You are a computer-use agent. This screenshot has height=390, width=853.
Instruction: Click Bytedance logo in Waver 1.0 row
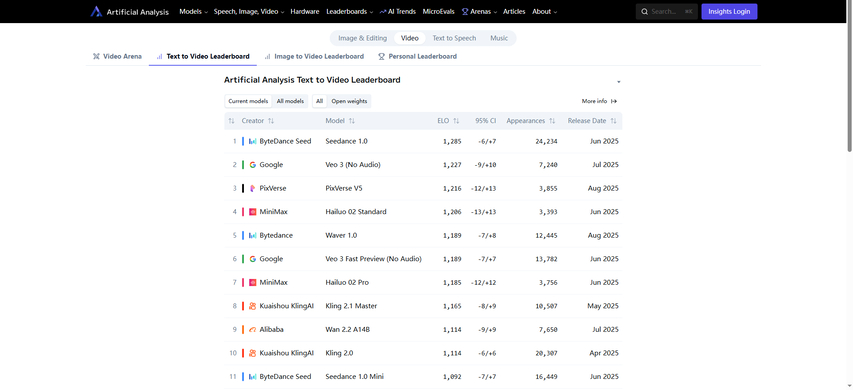[x=252, y=236]
